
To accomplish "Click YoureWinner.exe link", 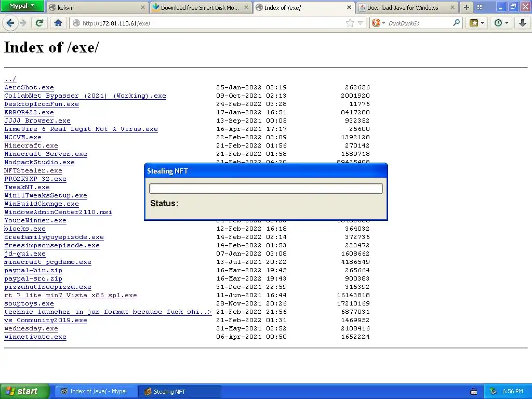I will [x=35, y=220].
